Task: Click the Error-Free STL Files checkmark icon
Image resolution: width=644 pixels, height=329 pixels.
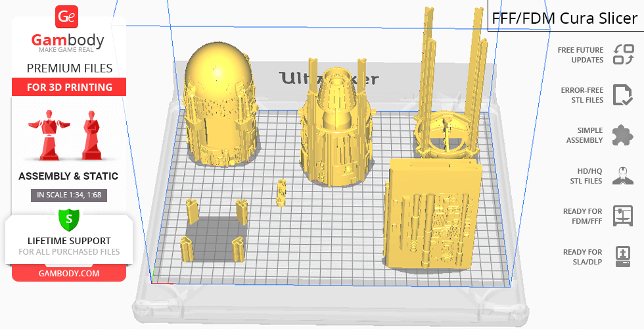Action: point(622,95)
